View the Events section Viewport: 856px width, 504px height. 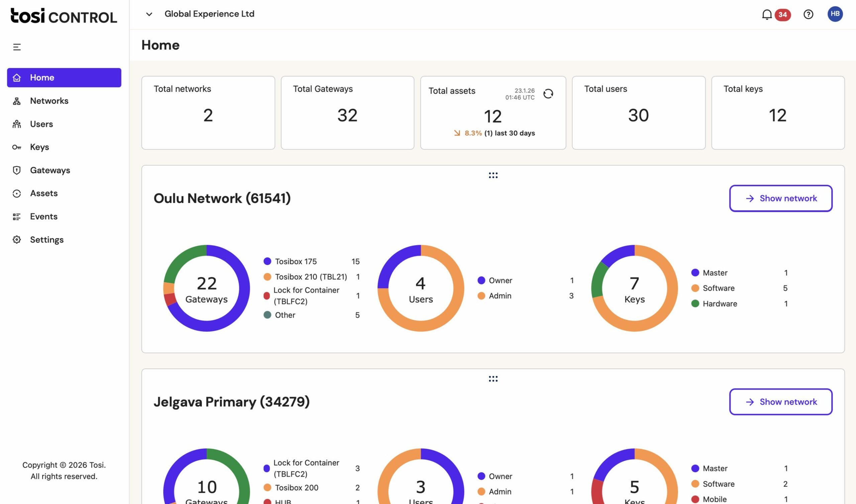click(43, 216)
